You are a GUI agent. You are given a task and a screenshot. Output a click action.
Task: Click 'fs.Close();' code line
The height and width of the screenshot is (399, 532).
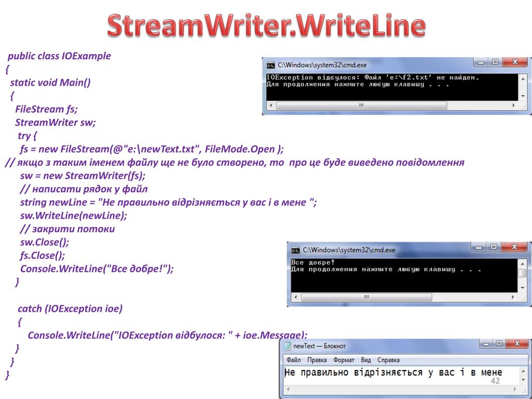[43, 256]
